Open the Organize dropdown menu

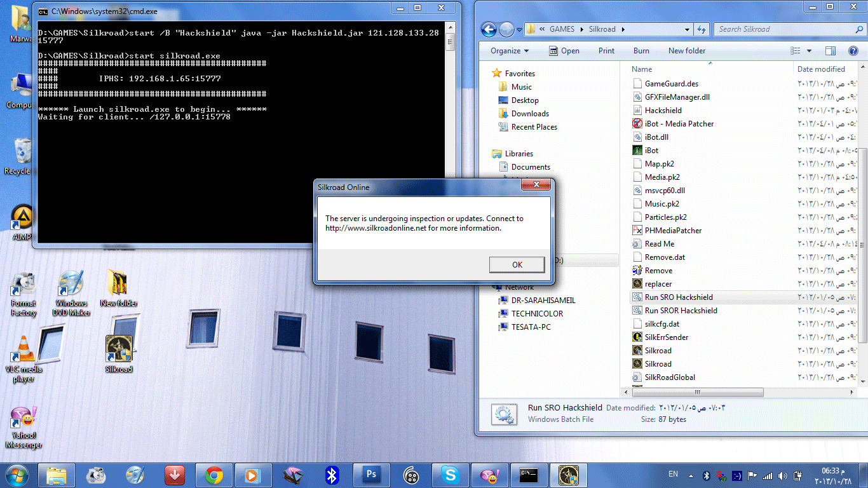[510, 51]
